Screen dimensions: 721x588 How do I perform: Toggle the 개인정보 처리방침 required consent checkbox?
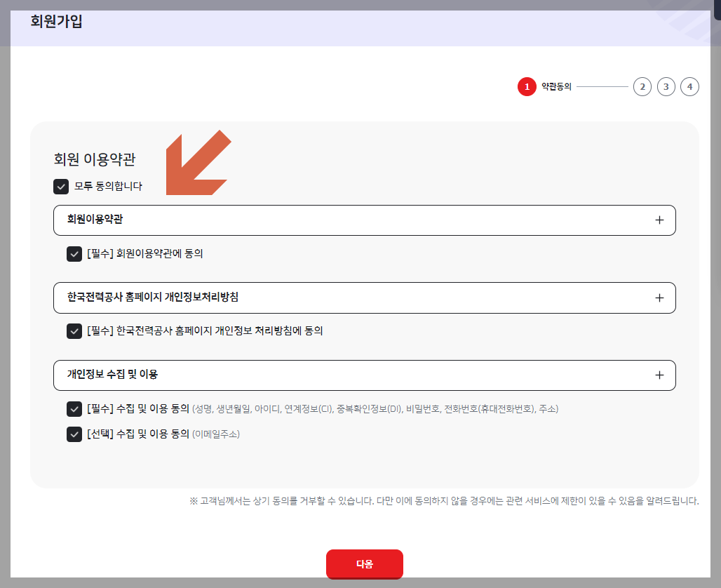coord(74,331)
